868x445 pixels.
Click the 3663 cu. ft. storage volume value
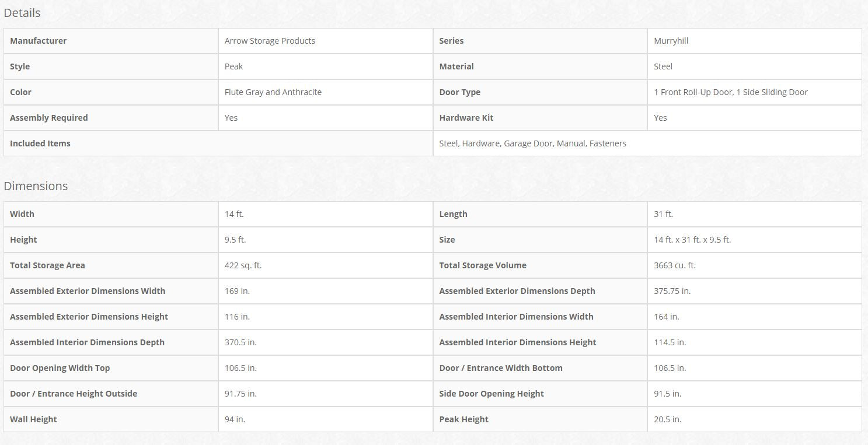coord(675,265)
